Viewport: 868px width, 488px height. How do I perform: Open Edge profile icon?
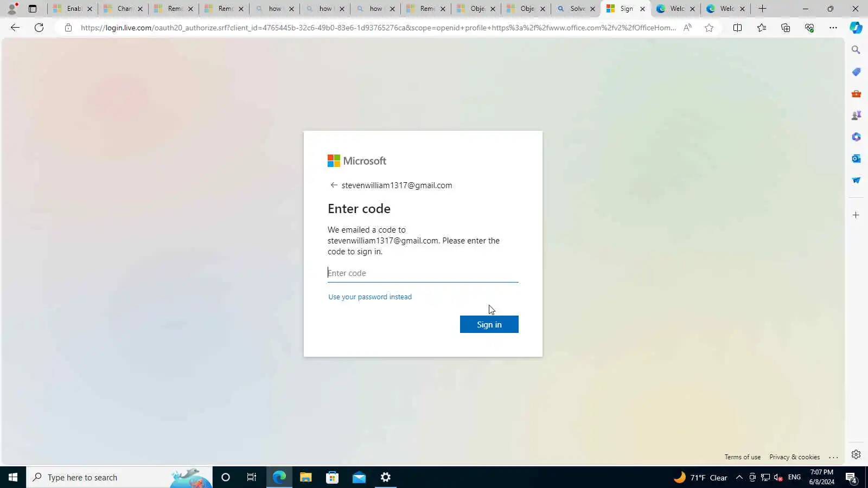pyautogui.click(x=12, y=8)
